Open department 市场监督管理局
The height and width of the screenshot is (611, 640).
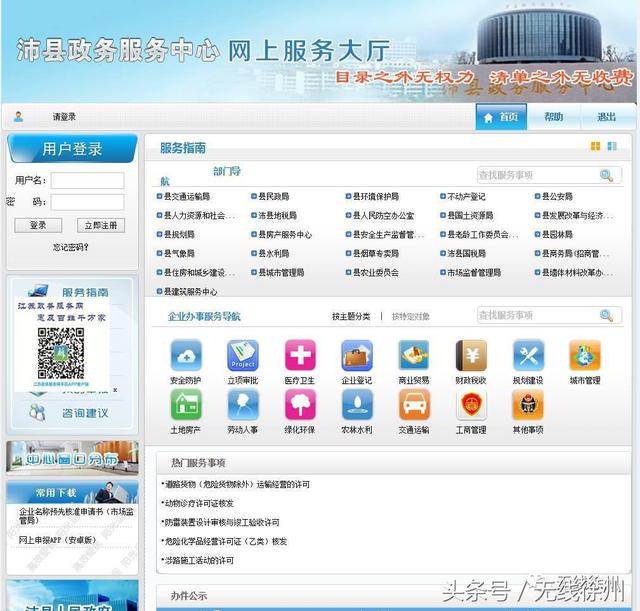coord(474,273)
